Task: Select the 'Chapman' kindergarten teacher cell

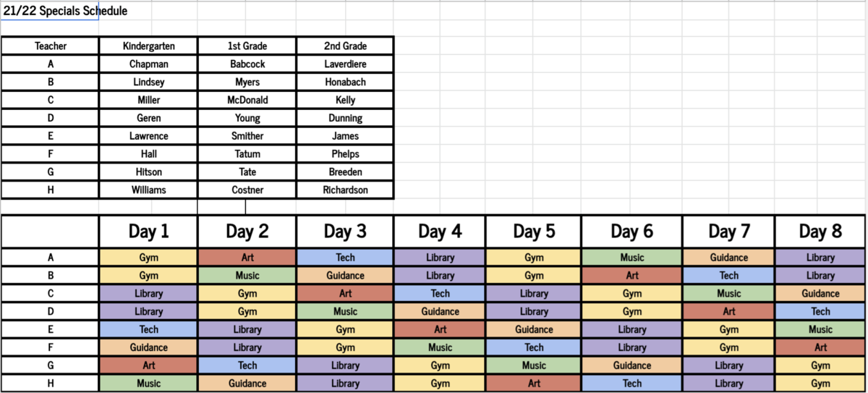Action: click(149, 64)
